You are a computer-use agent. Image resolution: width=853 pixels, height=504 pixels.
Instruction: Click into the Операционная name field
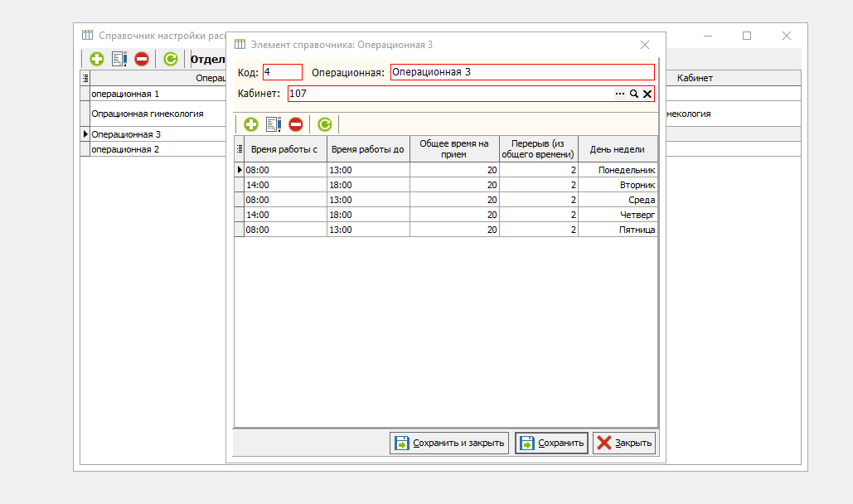point(521,72)
